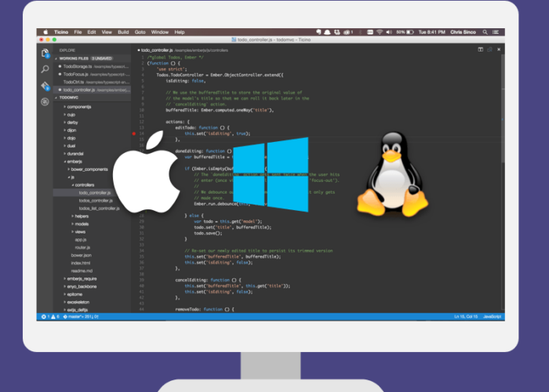Click the Ln 15, Col 15 position indicator
The width and height of the screenshot is (549, 392).
(466, 317)
